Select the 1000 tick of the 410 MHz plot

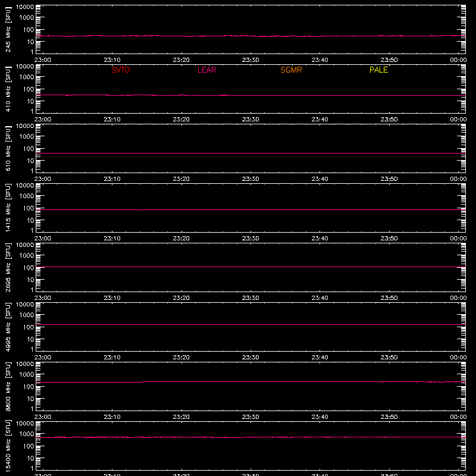tap(27, 77)
